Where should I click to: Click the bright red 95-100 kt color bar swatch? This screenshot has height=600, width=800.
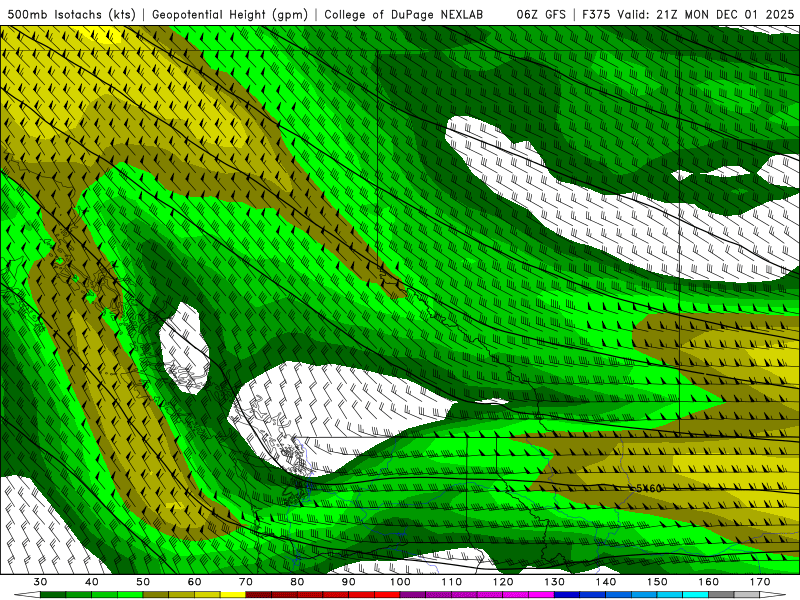point(387,595)
